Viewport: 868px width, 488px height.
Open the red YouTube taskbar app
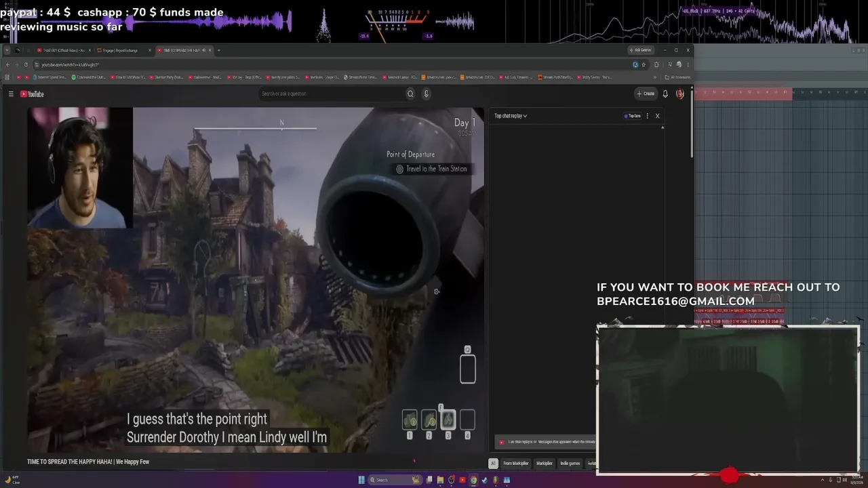pos(462,480)
